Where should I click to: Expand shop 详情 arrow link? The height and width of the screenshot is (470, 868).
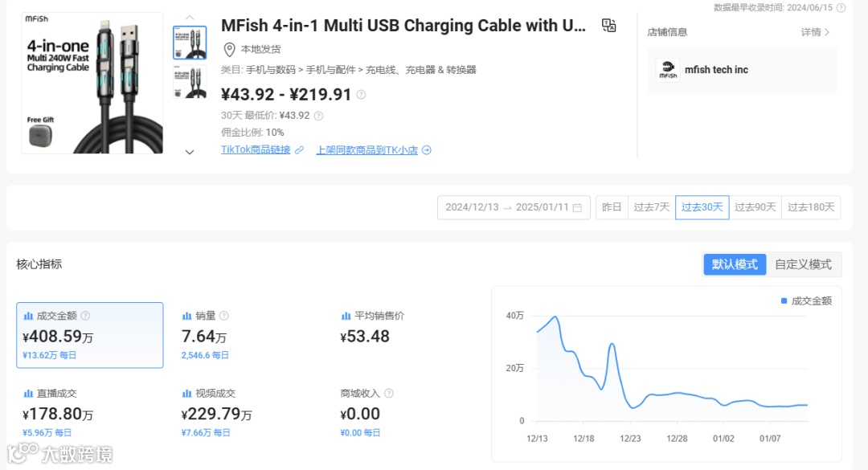815,32
